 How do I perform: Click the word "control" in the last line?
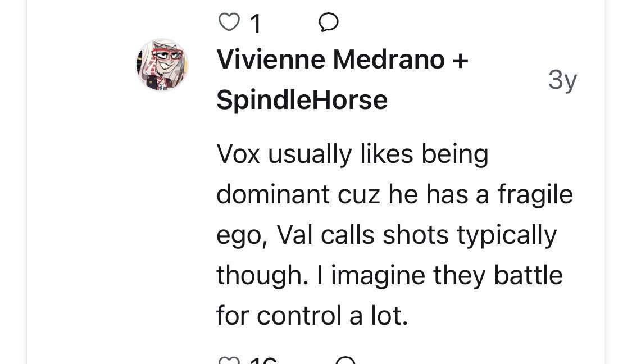(300, 316)
